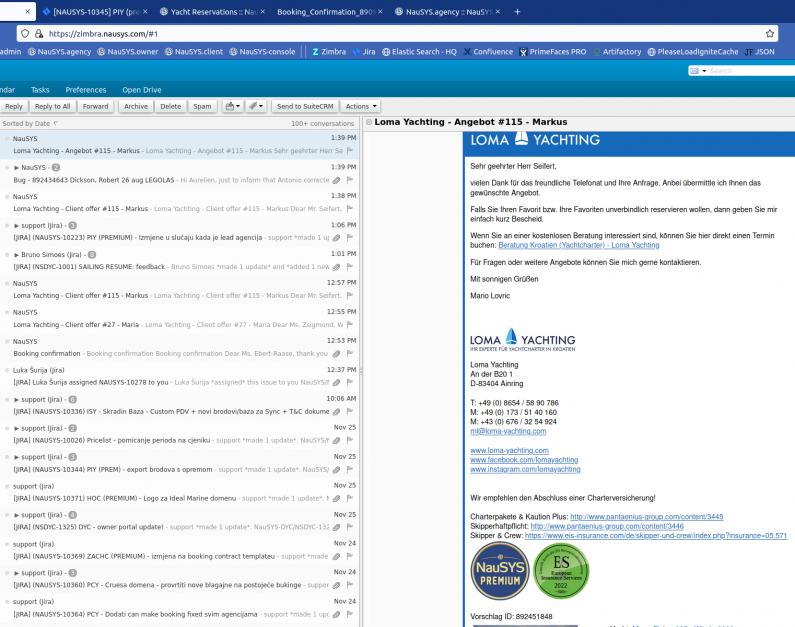This screenshot has width=795, height=627.
Task: Flag the PCY - Cruesa domena conversation
Action: pos(350,585)
